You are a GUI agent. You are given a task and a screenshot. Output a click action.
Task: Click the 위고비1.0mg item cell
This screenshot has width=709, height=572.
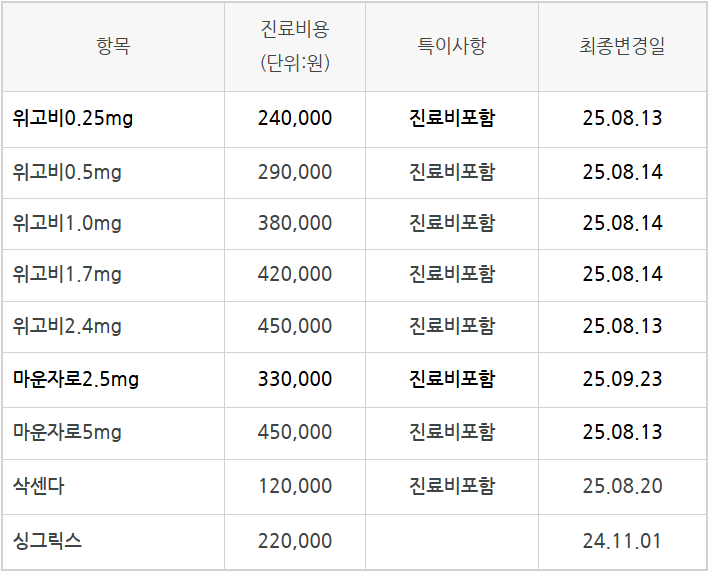click(x=67, y=223)
